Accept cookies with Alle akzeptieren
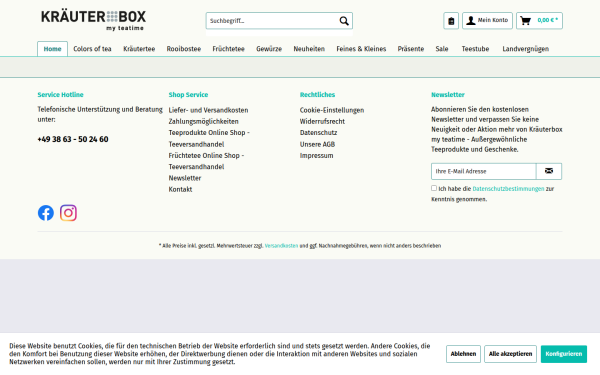Image resolution: width=600 pixels, height=375 pixels. [510, 354]
